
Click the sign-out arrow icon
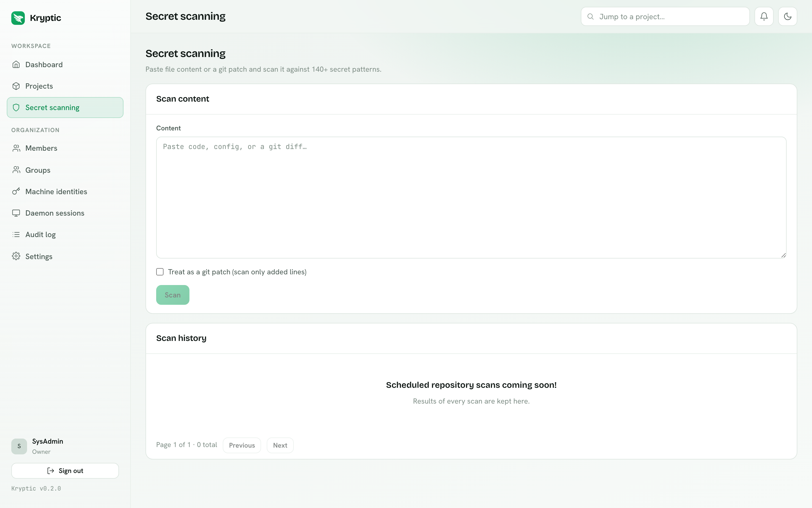51,471
